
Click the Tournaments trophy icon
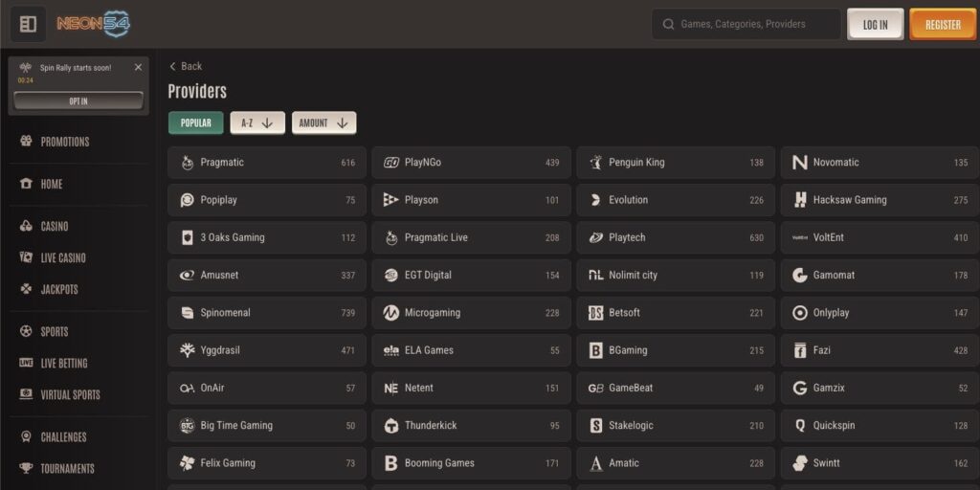click(x=26, y=468)
